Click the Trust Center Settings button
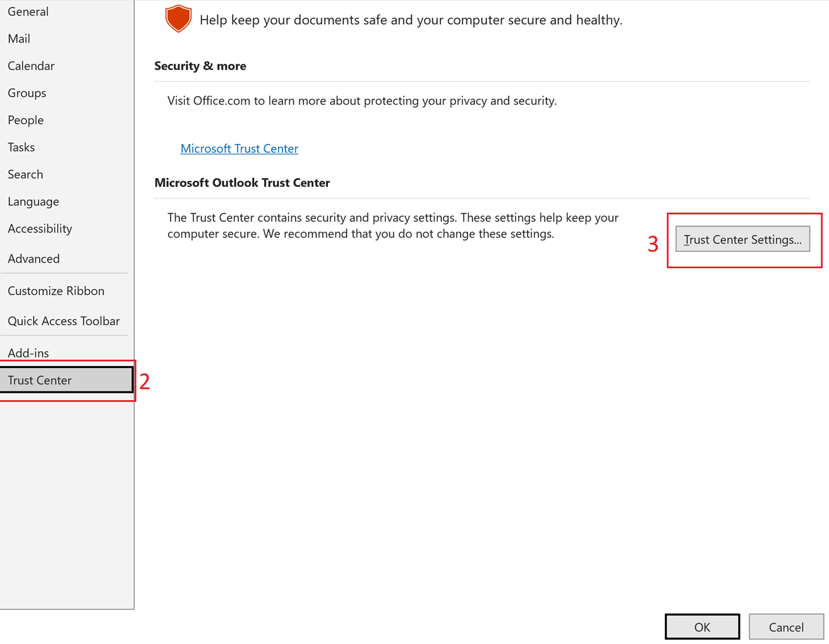The width and height of the screenshot is (829, 644). tap(742, 239)
